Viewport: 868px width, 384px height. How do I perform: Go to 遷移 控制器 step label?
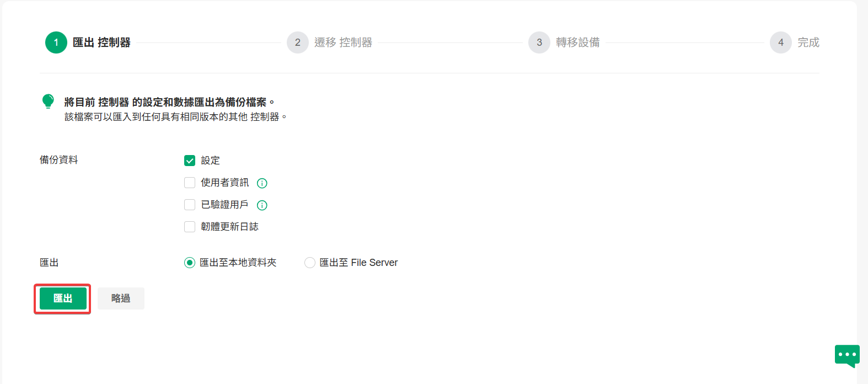tap(343, 42)
